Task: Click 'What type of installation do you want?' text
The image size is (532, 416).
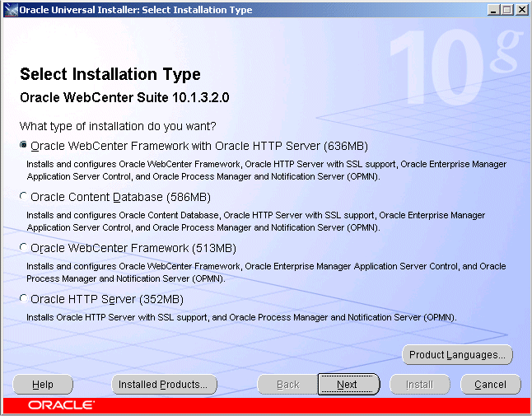Action: click(x=118, y=127)
